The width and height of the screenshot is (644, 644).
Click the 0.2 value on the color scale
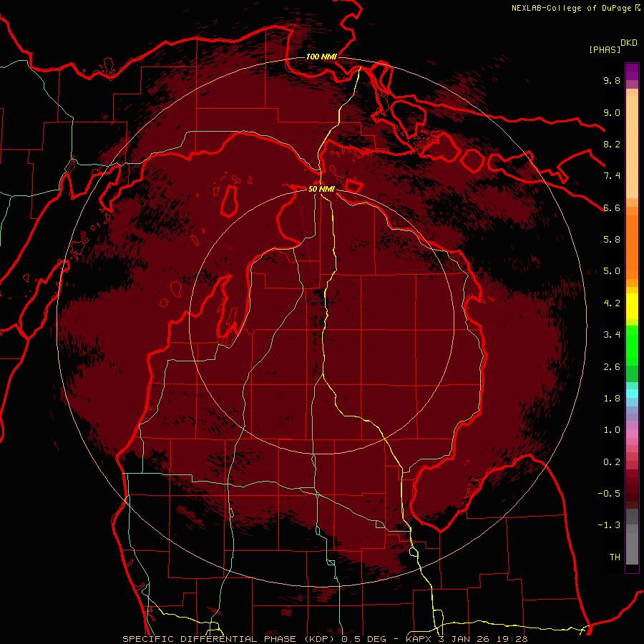[x=612, y=462]
